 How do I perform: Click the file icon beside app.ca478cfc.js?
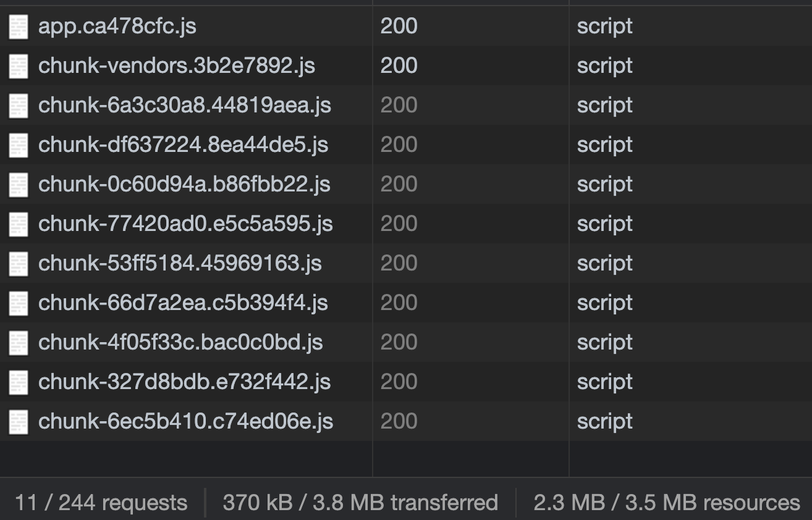[x=19, y=26]
